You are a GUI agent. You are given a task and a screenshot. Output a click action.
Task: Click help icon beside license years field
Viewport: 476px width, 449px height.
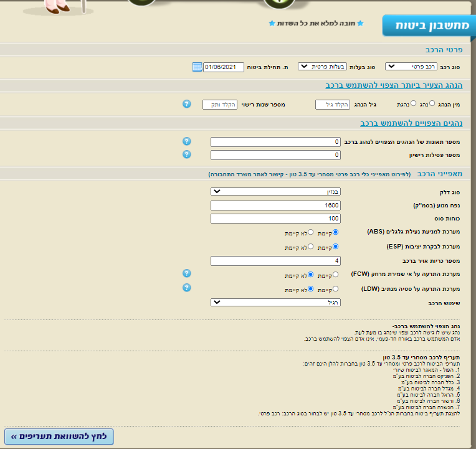187,104
